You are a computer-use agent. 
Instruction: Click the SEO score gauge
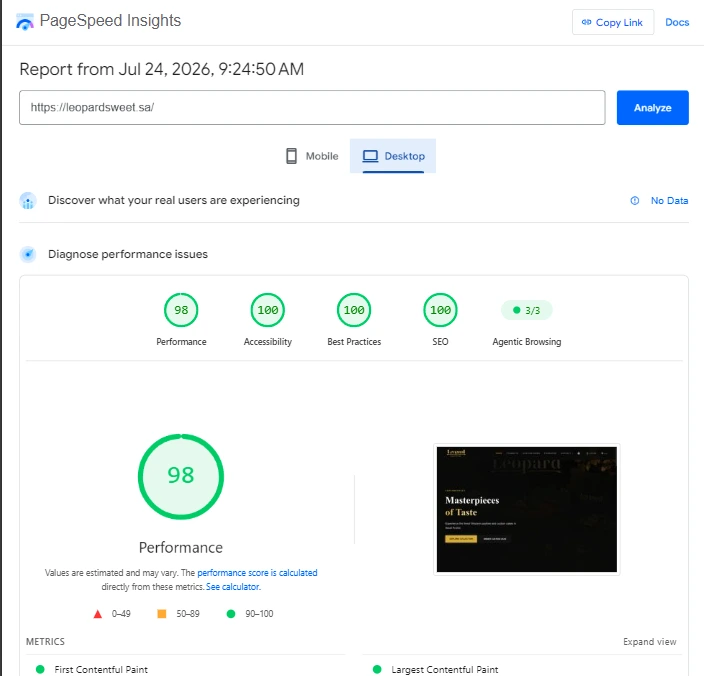[x=440, y=310]
